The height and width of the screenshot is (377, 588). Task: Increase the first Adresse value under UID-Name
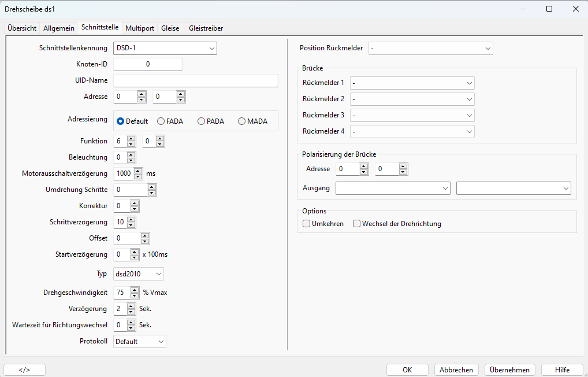(142, 94)
